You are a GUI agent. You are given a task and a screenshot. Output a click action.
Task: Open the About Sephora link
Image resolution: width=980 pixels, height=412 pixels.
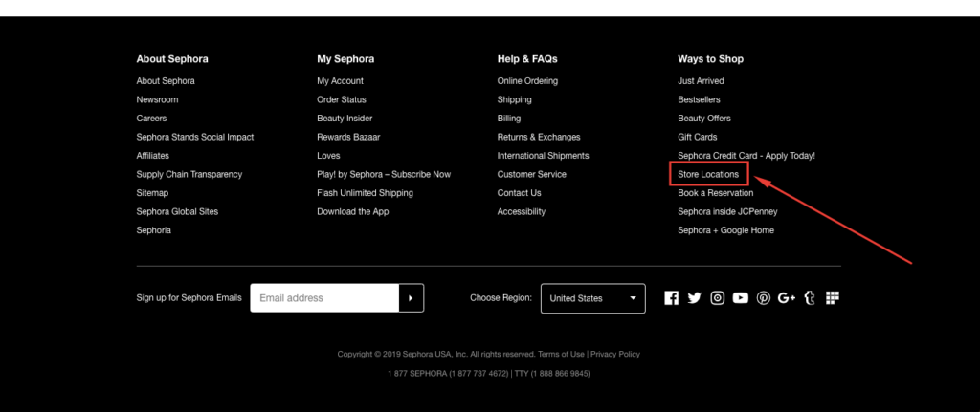[166, 81]
